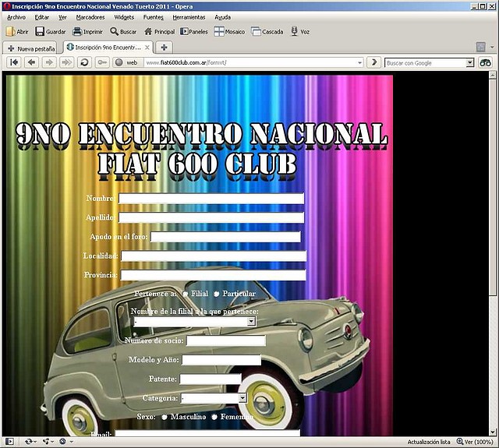Open the tab bar menu arrow at far right
The image size is (499, 448).
[x=492, y=48]
